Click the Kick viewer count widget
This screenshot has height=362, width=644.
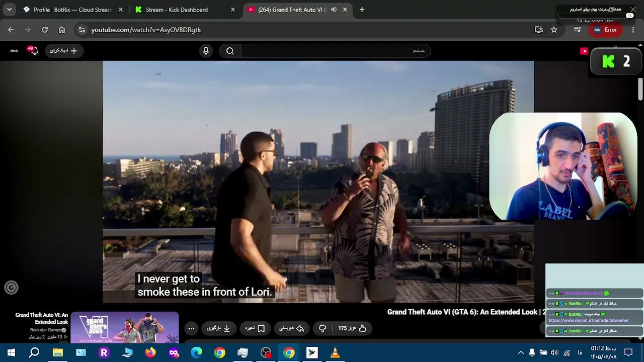(x=616, y=61)
